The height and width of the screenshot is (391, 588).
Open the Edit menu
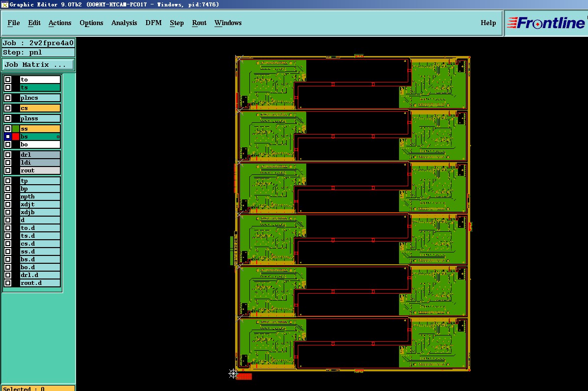34,23
